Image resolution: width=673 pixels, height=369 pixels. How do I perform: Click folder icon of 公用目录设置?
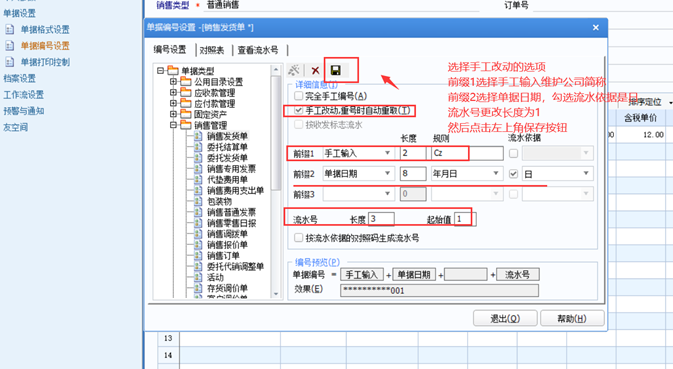tap(186, 81)
